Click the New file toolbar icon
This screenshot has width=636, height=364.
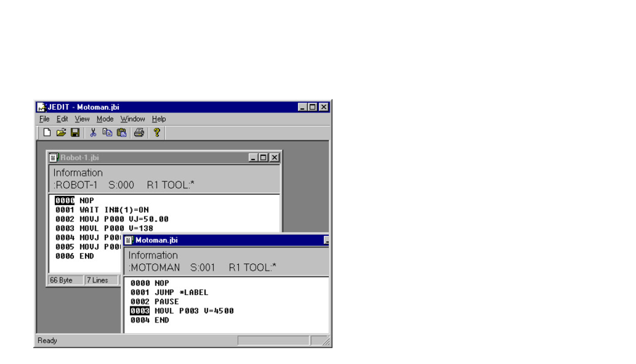click(x=47, y=133)
